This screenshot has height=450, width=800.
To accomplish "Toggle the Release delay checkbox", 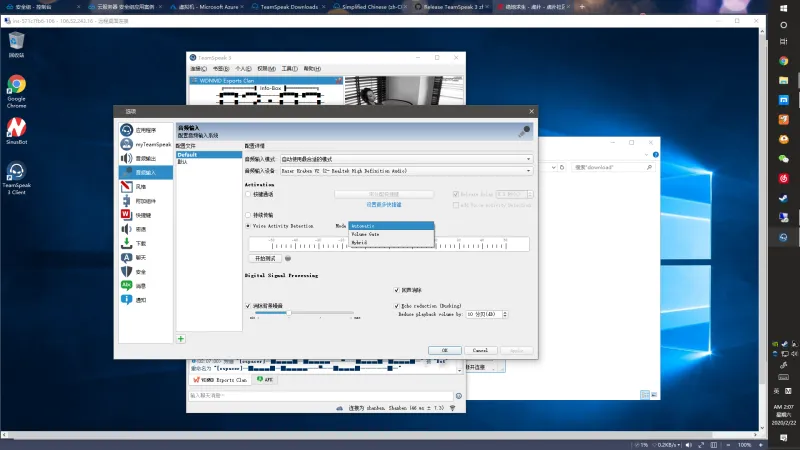I will point(456,194).
